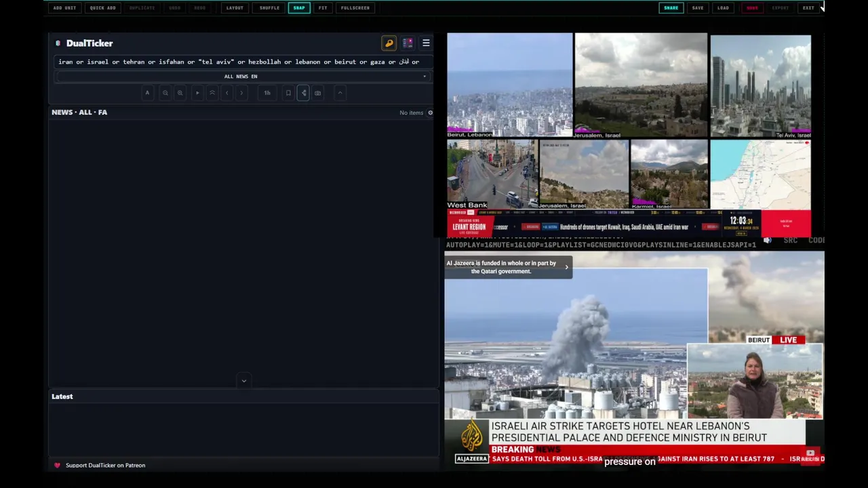The height and width of the screenshot is (488, 868).
Task: Click the Al Jazeera logo on broadcast
Action: (471, 440)
